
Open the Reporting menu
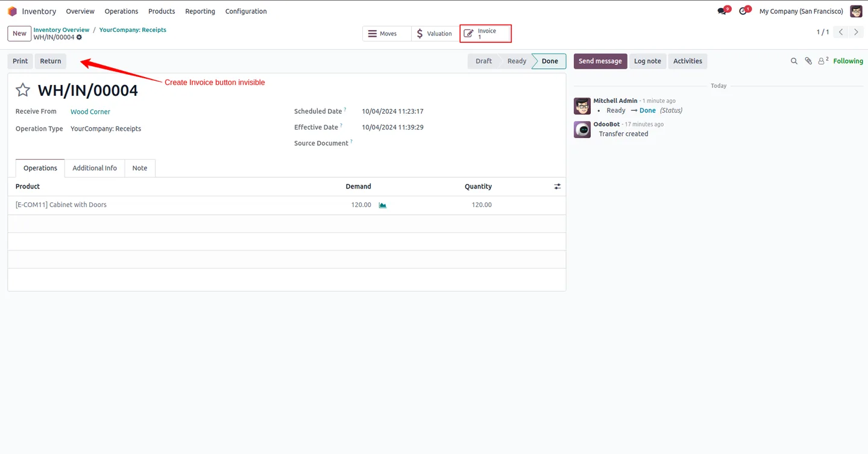[200, 11]
